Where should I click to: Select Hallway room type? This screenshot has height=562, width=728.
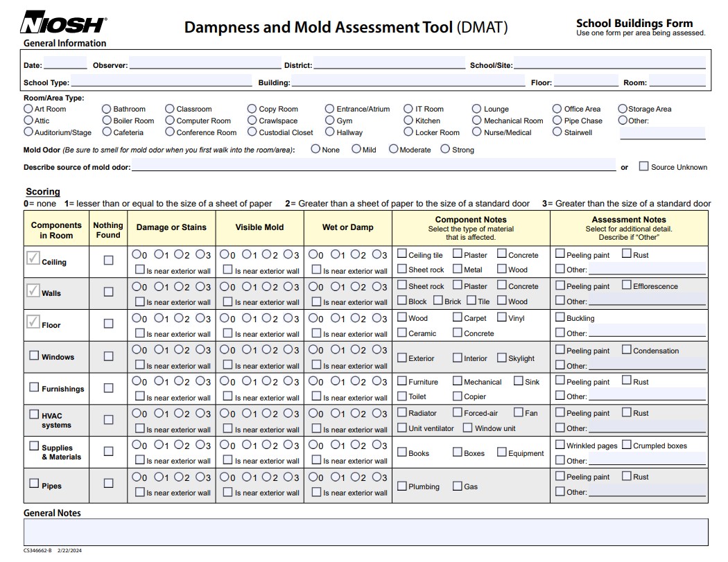click(x=329, y=132)
